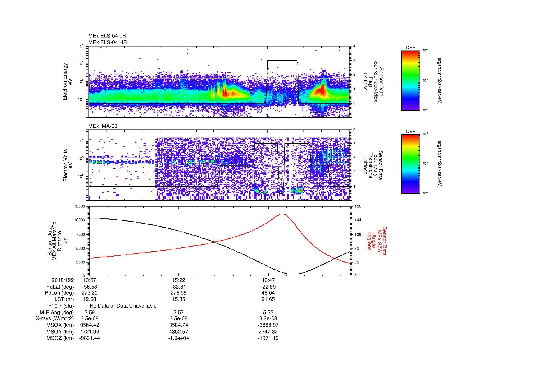This screenshot has width=555, height=392.
Task: Click top colorbar units 'ergs/(cm**2-sr-sec-eV)'
Action: coord(440,81)
